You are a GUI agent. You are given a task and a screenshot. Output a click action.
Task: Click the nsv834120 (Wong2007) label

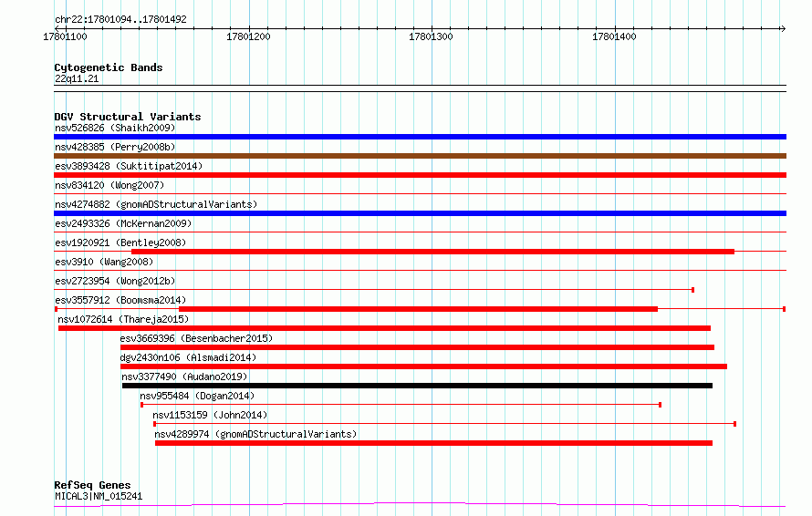pyautogui.click(x=109, y=185)
